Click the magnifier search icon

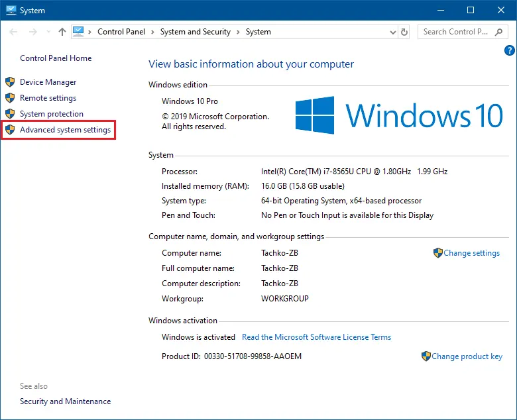click(x=499, y=32)
